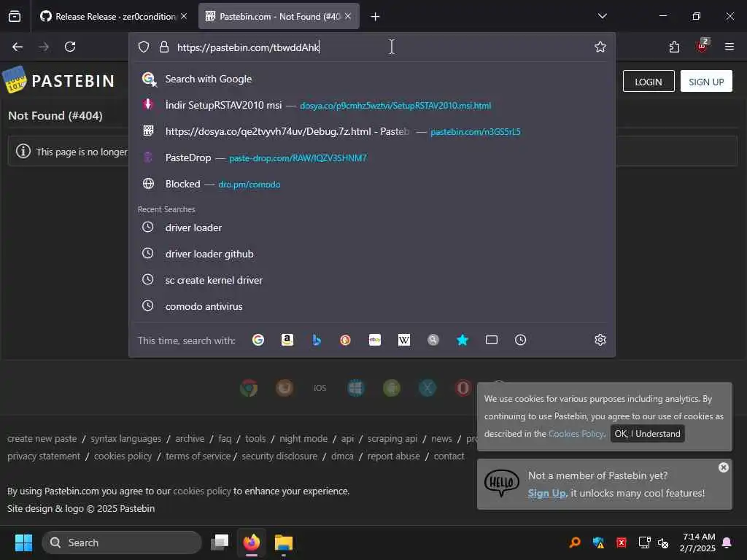Open a new tab with the plus button
Screen dimensions: 747x560
376,17
